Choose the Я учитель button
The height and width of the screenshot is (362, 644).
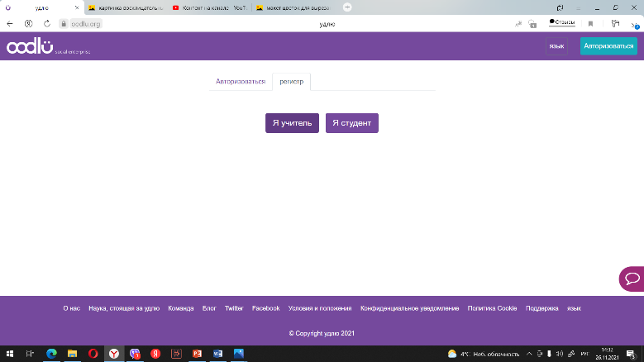(x=292, y=123)
